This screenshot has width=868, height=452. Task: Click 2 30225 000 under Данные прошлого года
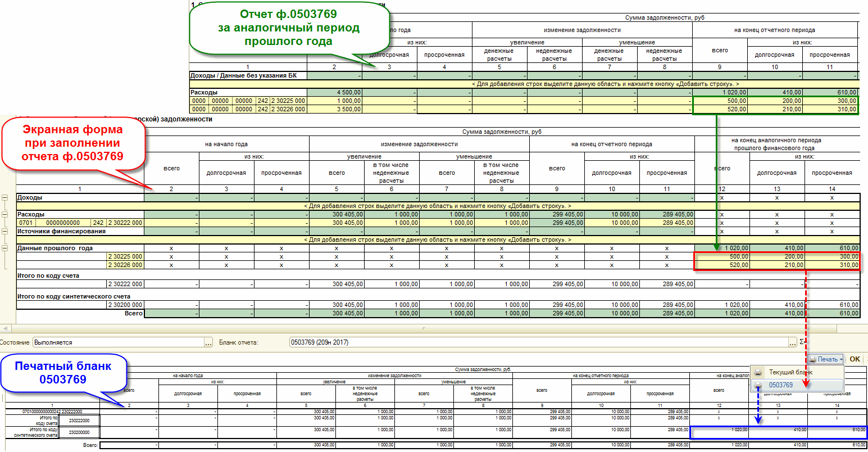point(125,256)
